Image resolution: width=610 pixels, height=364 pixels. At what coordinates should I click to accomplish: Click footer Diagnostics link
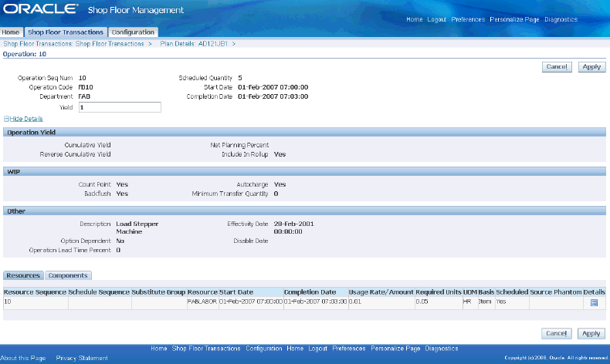coord(442,349)
